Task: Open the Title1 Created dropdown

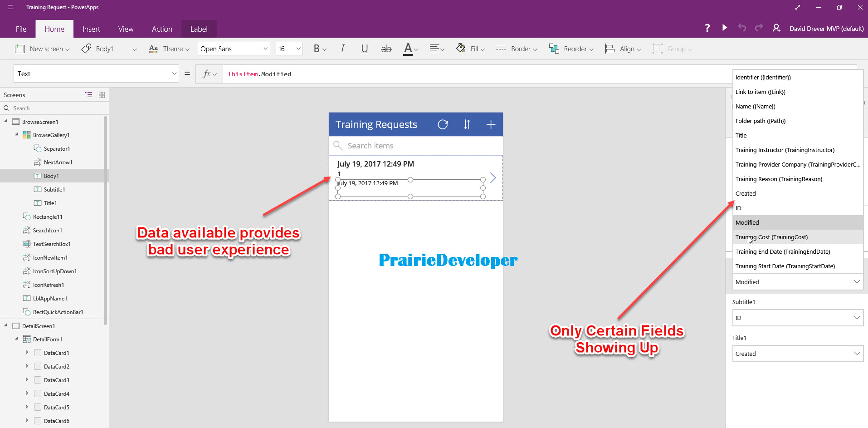Action: pos(798,354)
